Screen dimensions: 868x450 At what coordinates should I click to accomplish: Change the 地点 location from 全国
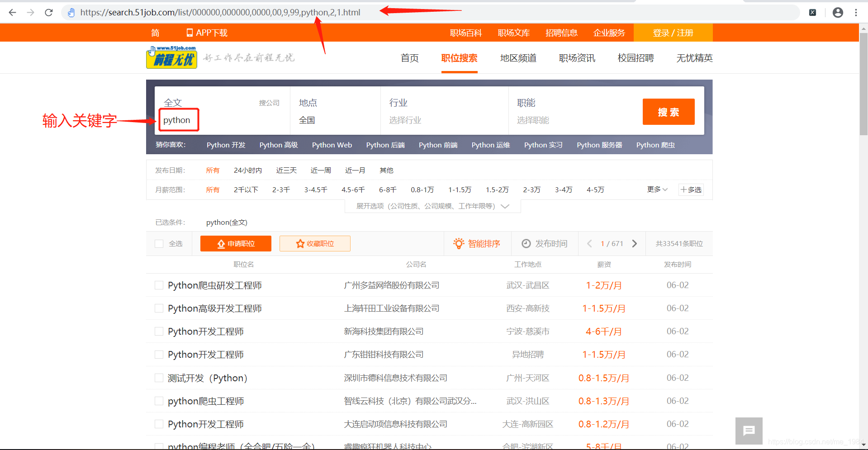[307, 120]
